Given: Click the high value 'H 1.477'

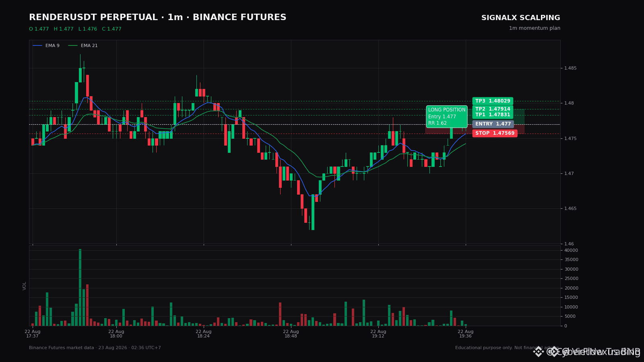Looking at the screenshot, I should tap(64, 29).
